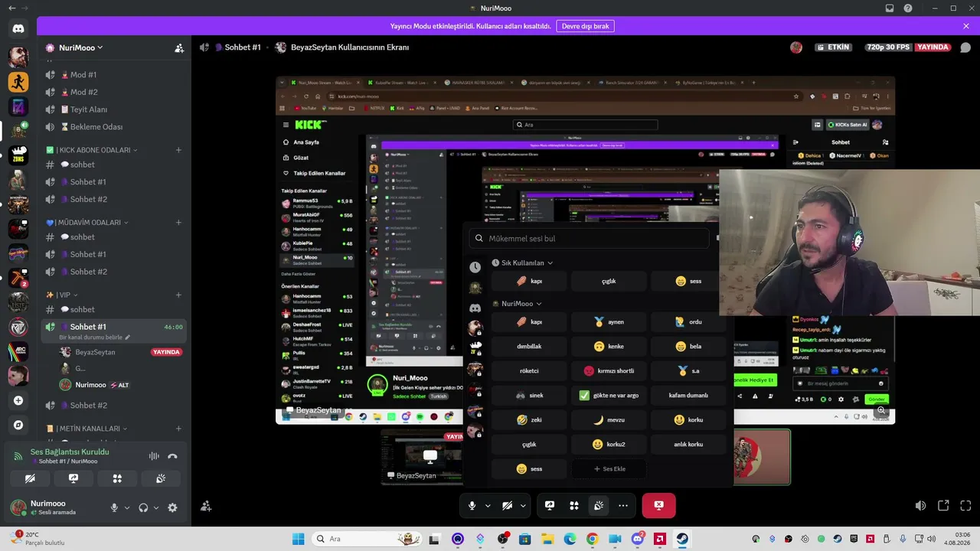The width and height of the screenshot is (980, 551).
Task: Adjust stream volume speaker icon
Action: click(921, 506)
